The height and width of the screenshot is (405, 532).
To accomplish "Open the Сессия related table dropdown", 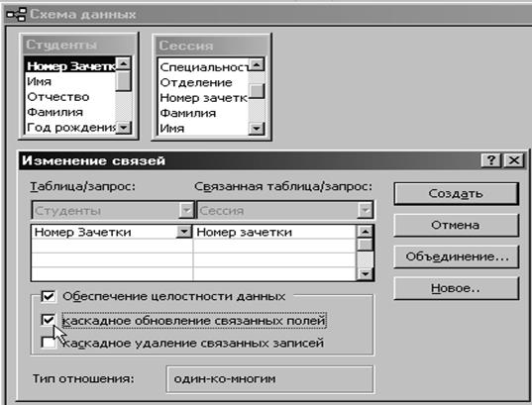I will tap(365, 210).
